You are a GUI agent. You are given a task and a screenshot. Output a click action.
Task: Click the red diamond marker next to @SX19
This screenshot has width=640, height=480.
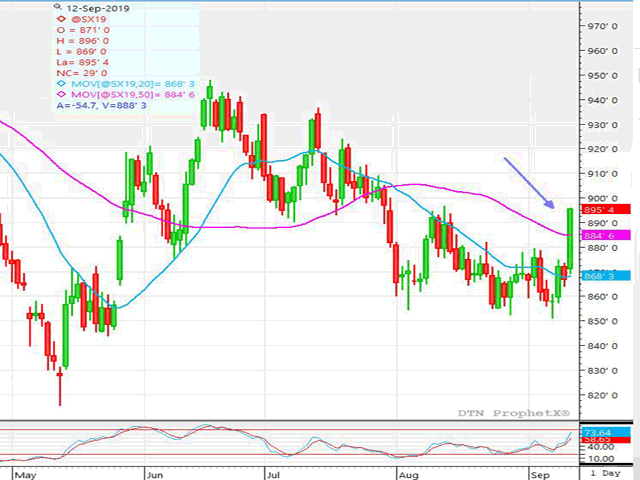[x=61, y=19]
